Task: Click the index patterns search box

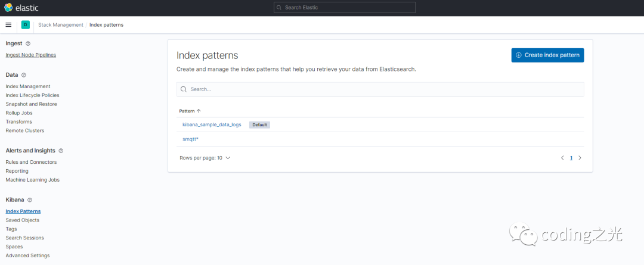Action: (380, 89)
